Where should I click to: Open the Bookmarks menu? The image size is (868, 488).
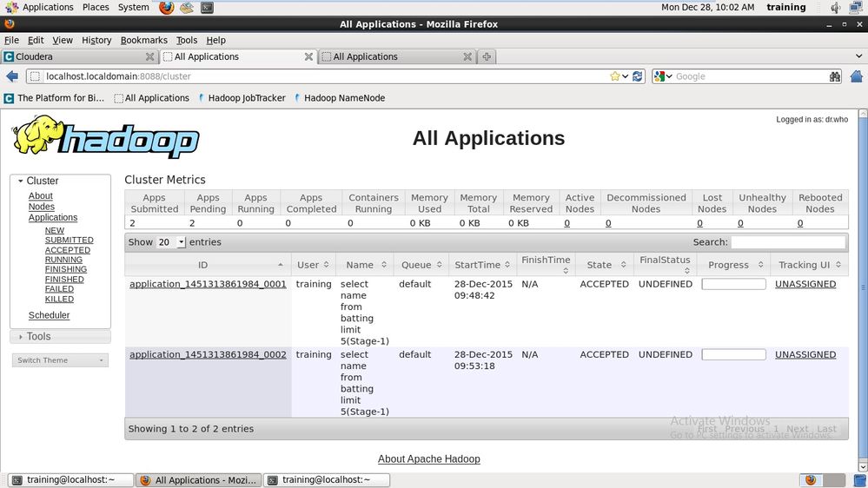click(143, 40)
